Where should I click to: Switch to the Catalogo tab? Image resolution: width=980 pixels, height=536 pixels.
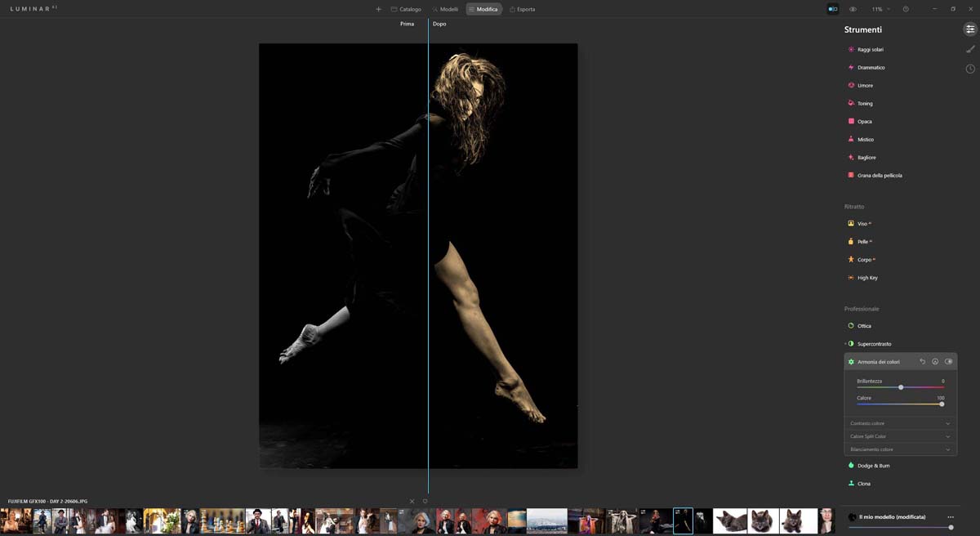point(406,9)
